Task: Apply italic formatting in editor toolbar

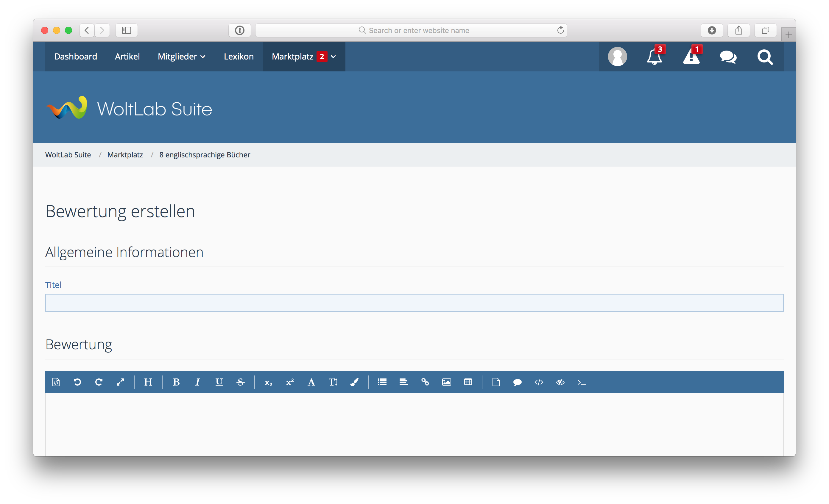Action: pyautogui.click(x=197, y=382)
